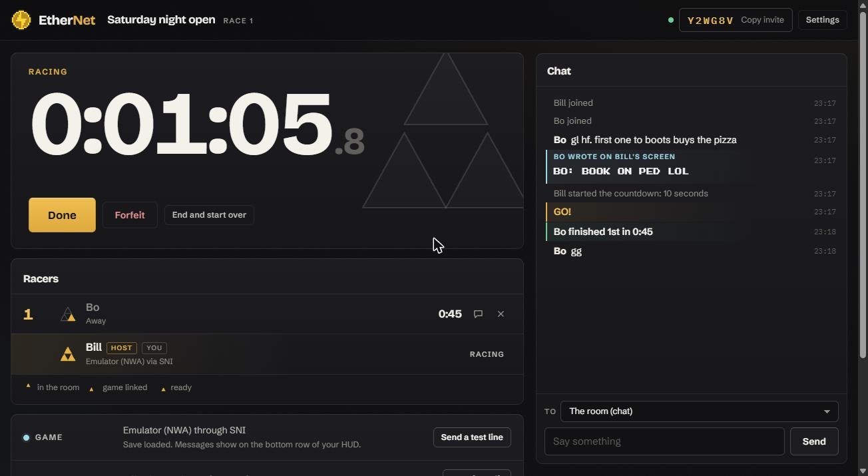Click Bill's triforce status icon

68,354
